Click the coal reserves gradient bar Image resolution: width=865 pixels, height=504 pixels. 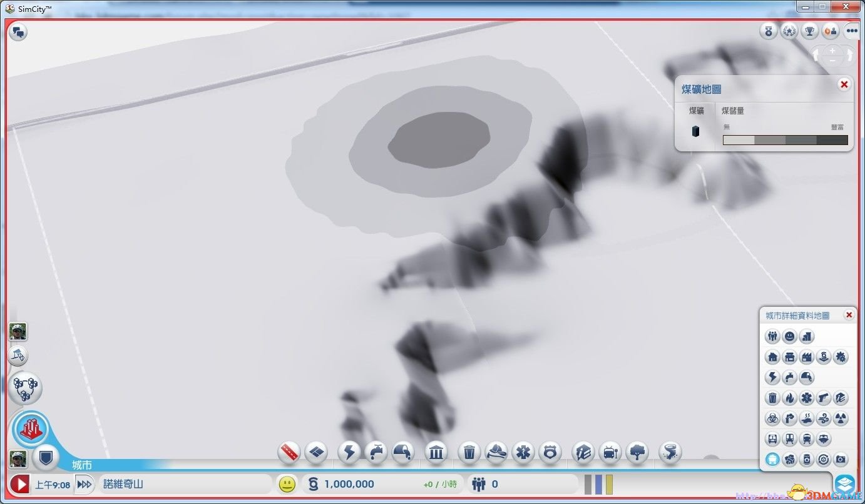pyautogui.click(x=786, y=140)
